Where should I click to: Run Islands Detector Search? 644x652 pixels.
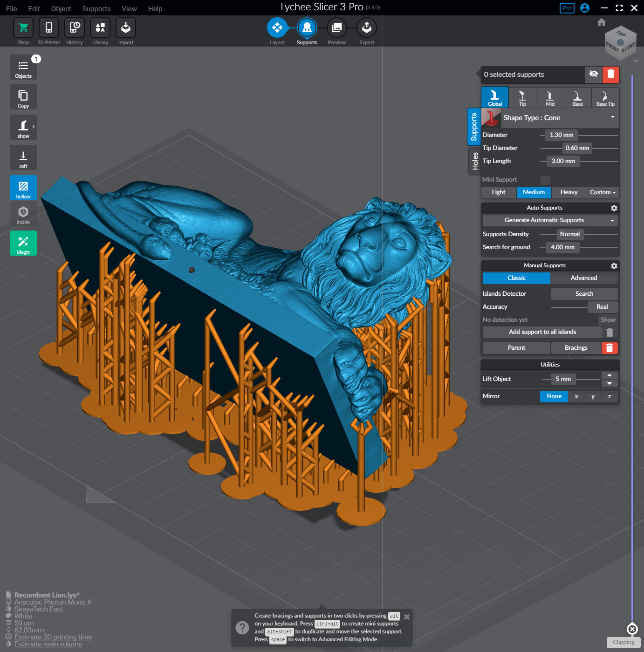[584, 294]
